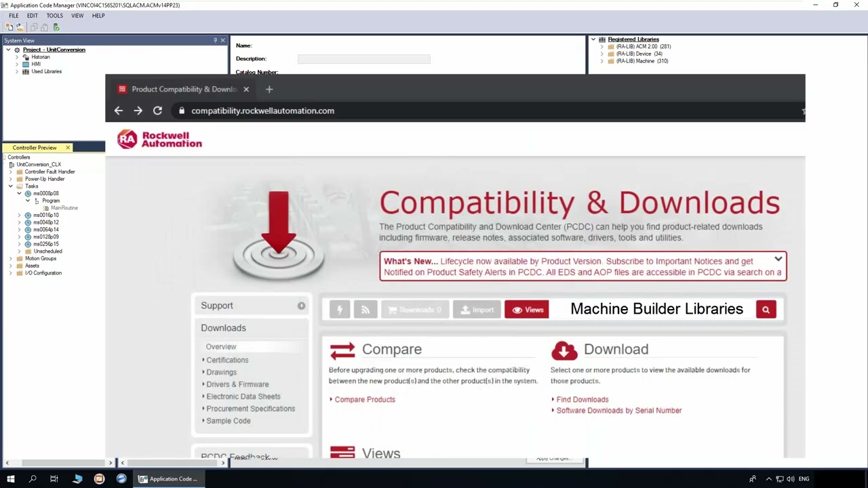Click the ms0016p10 task clock icon

click(28, 216)
